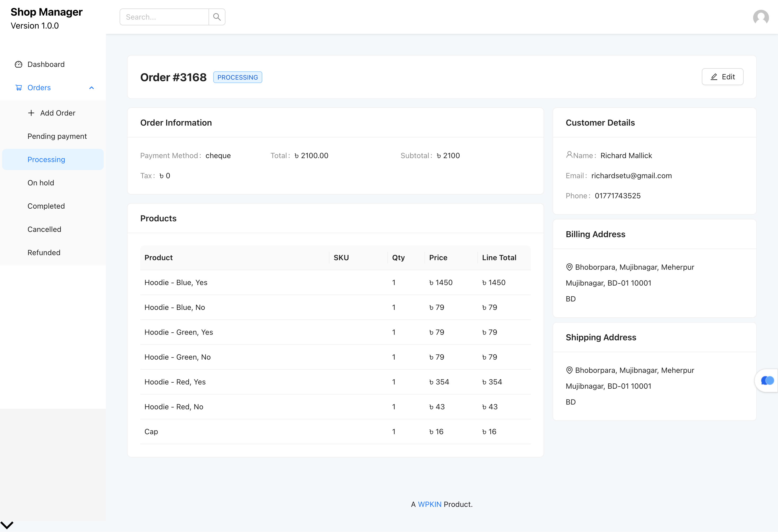The image size is (778, 532).
Task: Click payment method value cheque
Action: 218,155
